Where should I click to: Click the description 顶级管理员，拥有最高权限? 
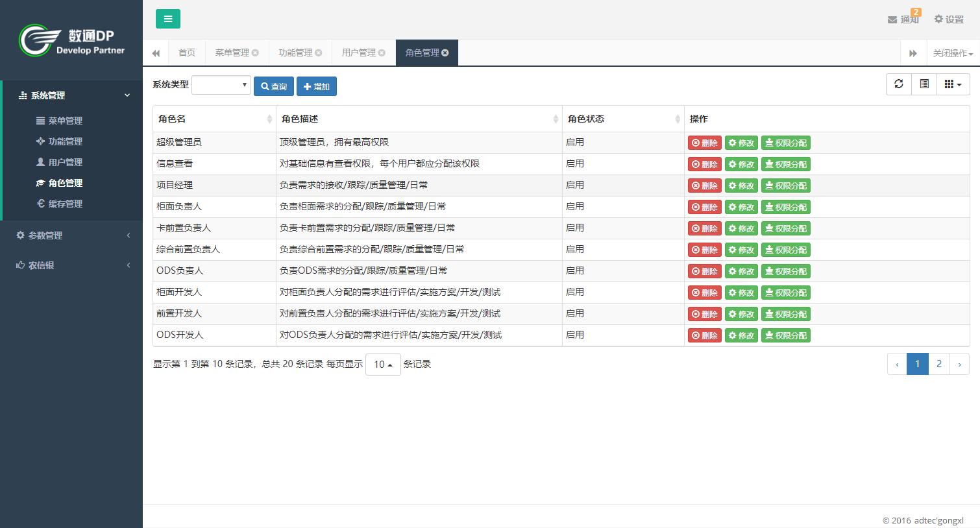(334, 142)
